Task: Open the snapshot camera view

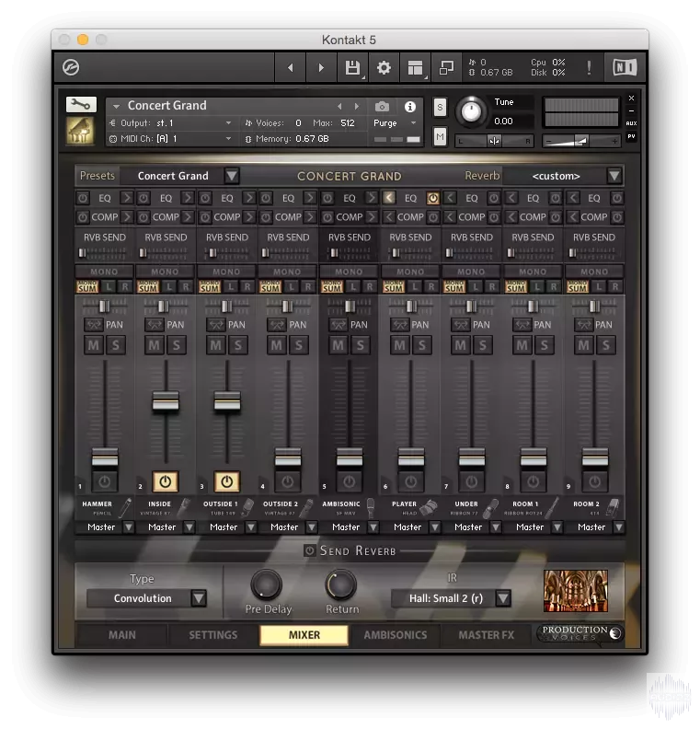Action: (382, 107)
